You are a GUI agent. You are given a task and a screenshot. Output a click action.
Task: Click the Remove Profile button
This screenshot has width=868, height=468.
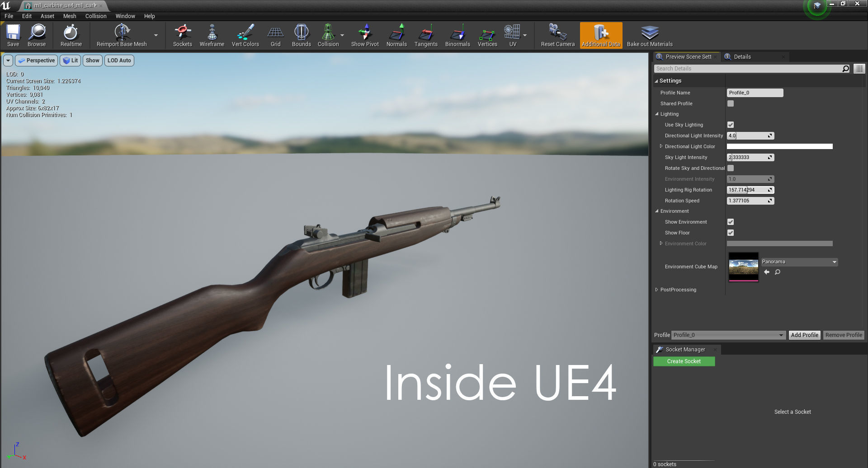pyautogui.click(x=844, y=335)
